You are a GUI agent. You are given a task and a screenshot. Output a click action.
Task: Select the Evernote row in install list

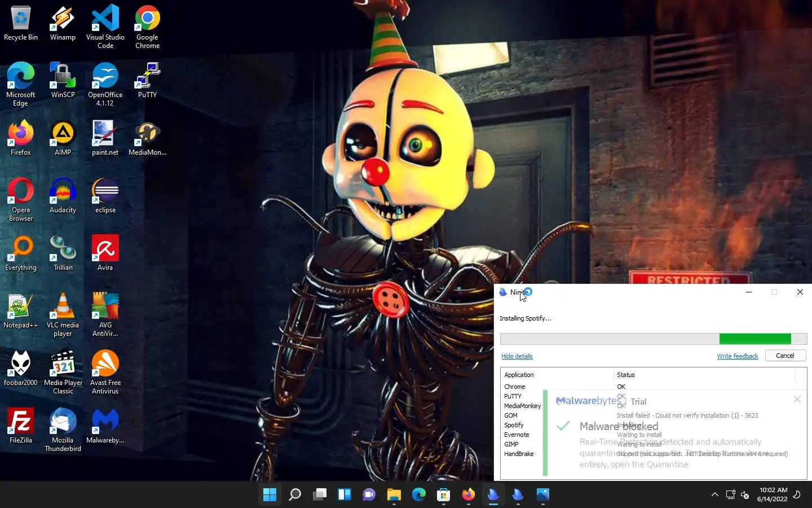[x=654, y=435]
